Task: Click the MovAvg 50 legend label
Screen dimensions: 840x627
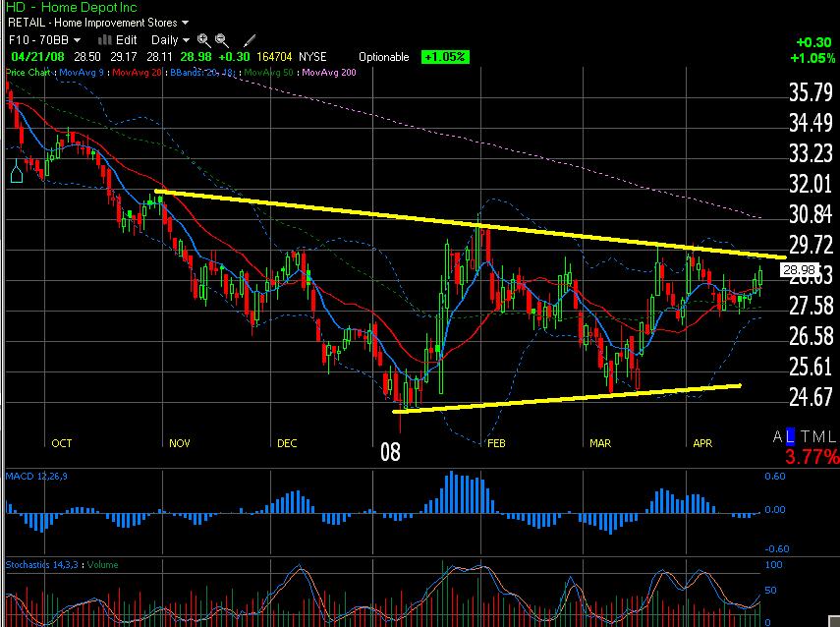Action: coord(268,73)
